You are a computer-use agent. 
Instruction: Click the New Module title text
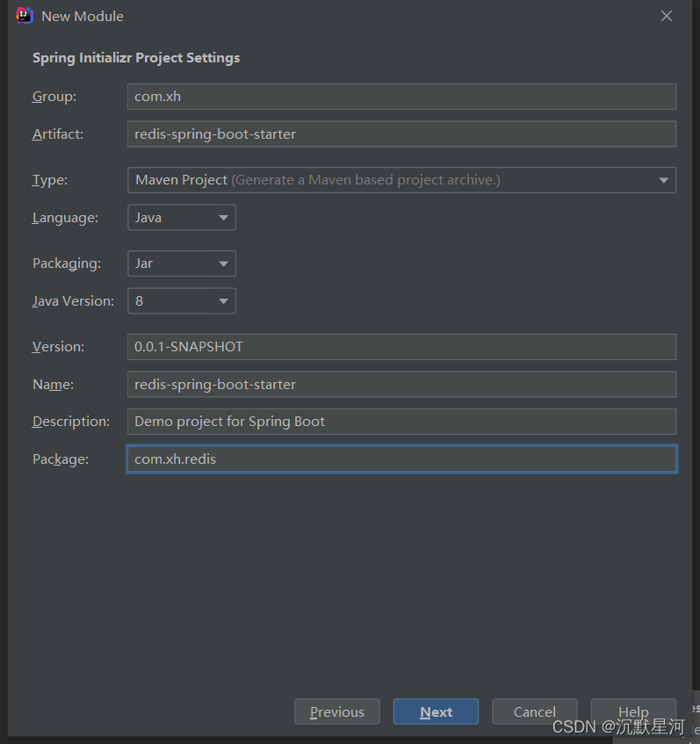tap(83, 16)
